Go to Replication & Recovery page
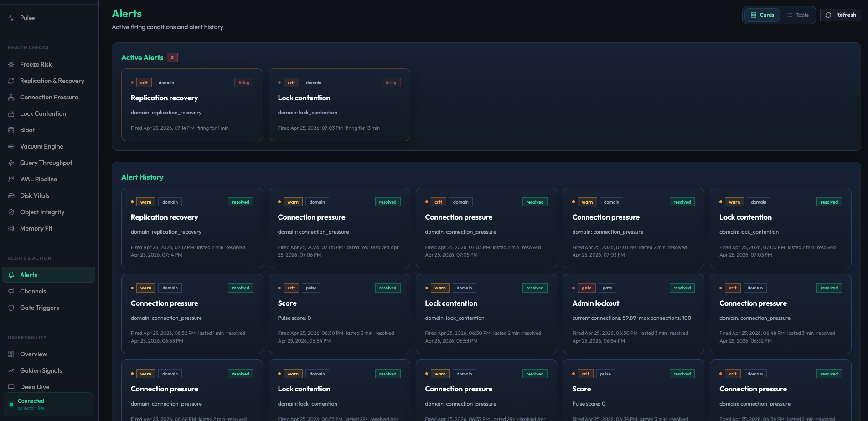The image size is (868, 421). [49, 81]
